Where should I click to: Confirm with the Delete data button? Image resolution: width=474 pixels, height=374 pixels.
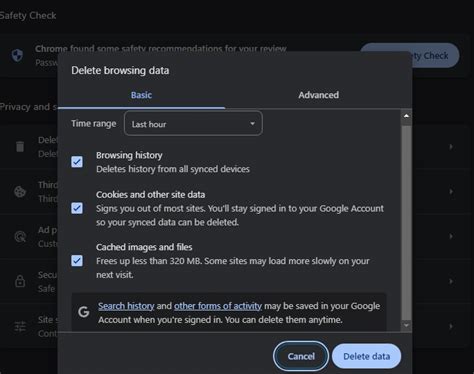coord(366,356)
